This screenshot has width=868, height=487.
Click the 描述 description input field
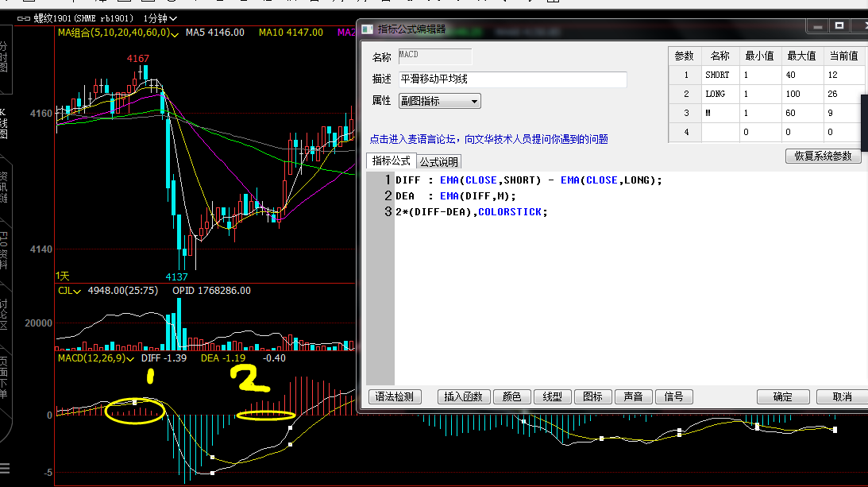[512, 79]
